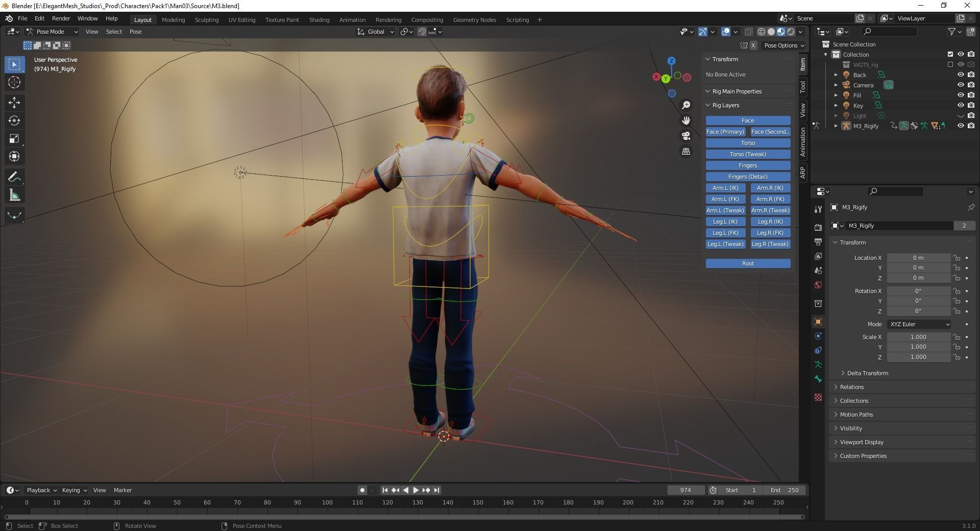Switch to wireframe viewport shading
The width and height of the screenshot is (980, 531).
762,32
